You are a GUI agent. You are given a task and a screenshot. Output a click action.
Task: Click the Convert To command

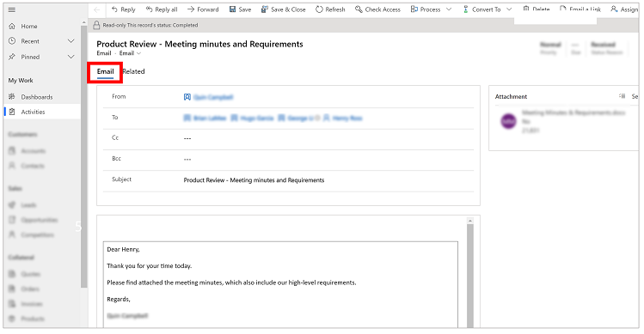pyautogui.click(x=482, y=9)
